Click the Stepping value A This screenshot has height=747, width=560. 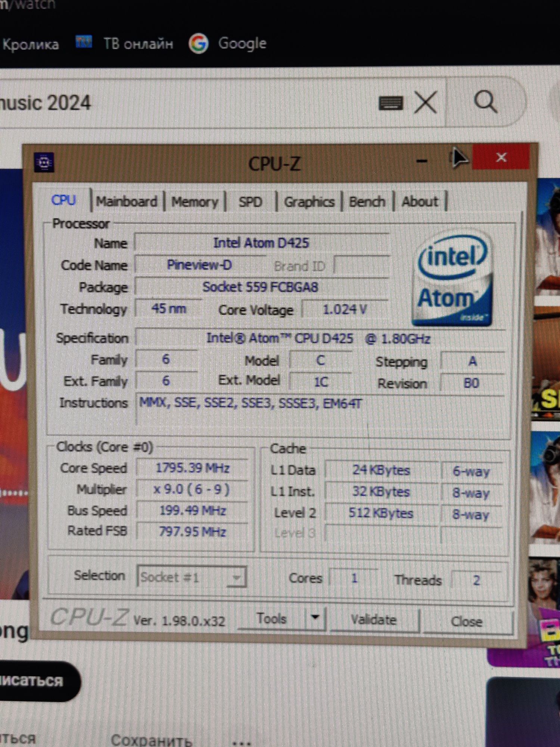point(472,361)
